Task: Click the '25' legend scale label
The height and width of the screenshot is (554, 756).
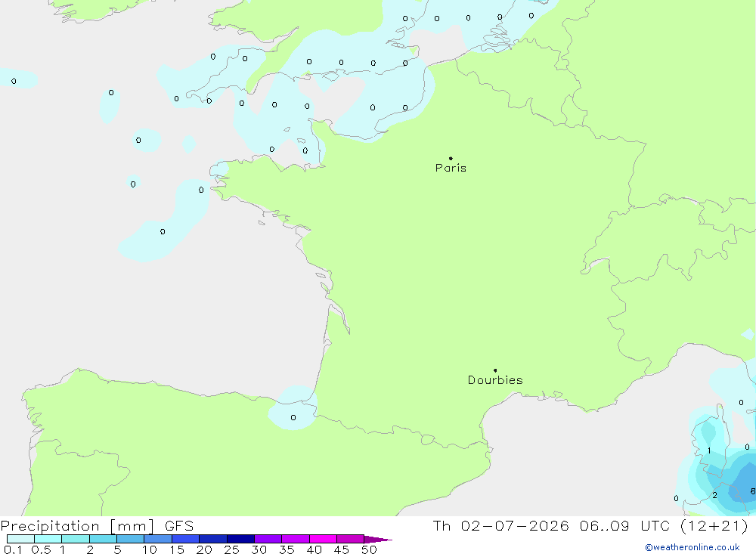Action: [x=231, y=549]
